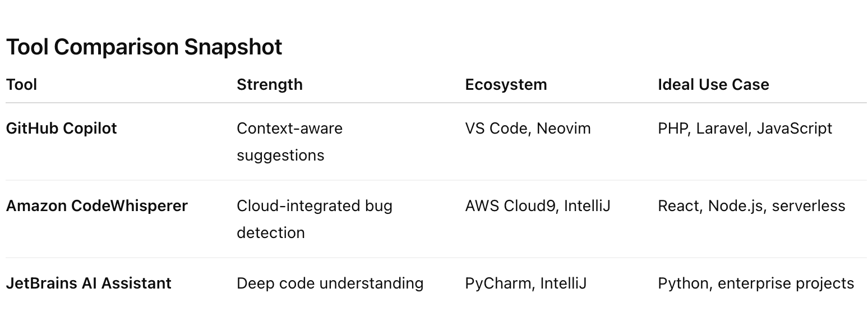This screenshot has width=868, height=311.
Task: Click the Context-aware suggestions cell
Action: [x=289, y=141]
